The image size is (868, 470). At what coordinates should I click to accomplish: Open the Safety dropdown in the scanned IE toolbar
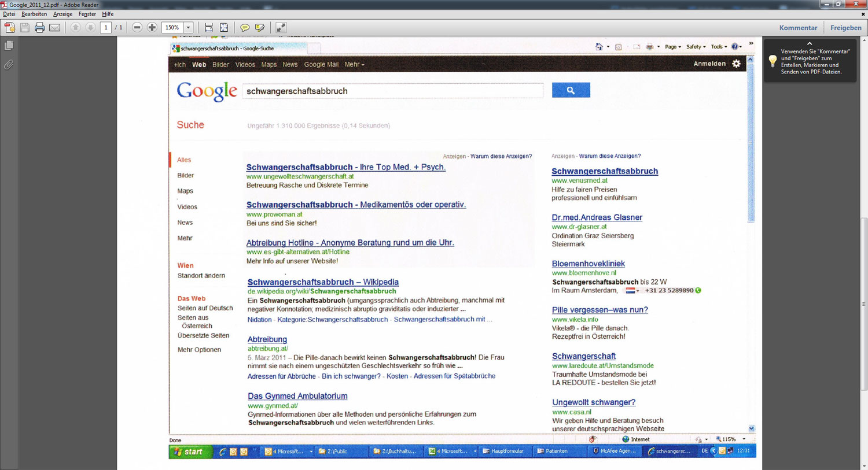pyautogui.click(x=696, y=47)
